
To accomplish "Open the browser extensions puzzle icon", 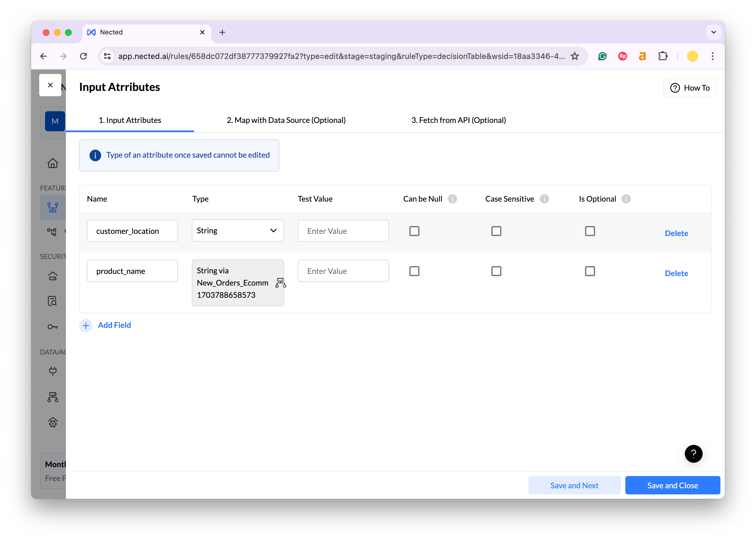I will 663,56.
